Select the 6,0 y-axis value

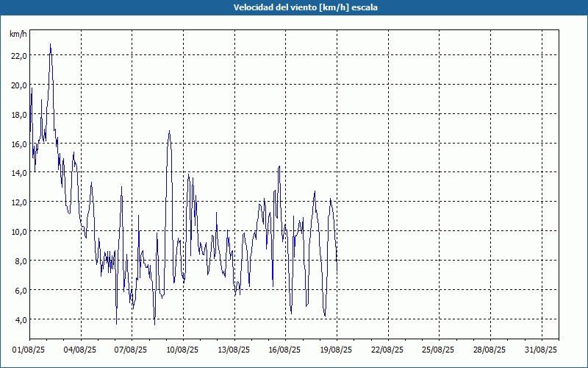point(21,290)
